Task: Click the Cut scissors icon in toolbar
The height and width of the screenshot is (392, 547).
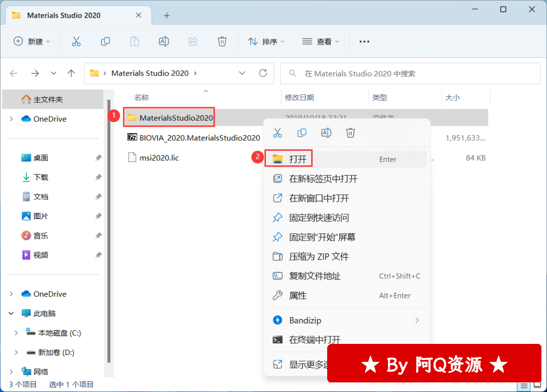Action: [76, 42]
